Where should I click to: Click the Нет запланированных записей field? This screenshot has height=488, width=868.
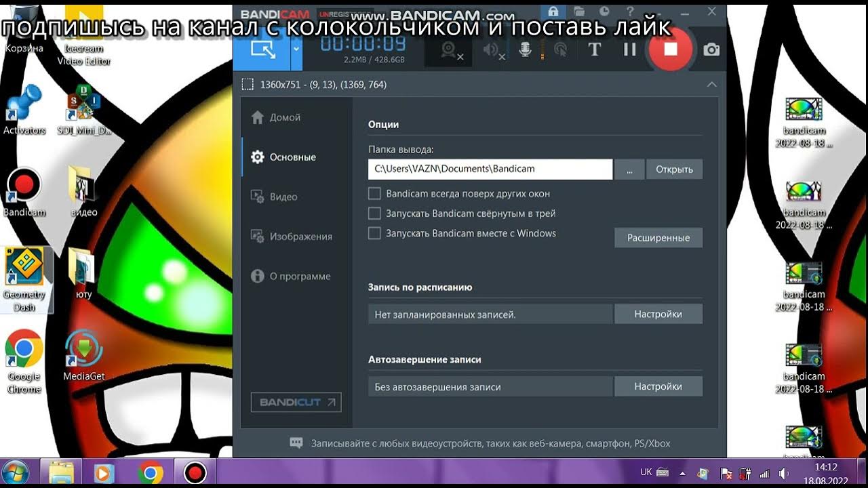(491, 314)
